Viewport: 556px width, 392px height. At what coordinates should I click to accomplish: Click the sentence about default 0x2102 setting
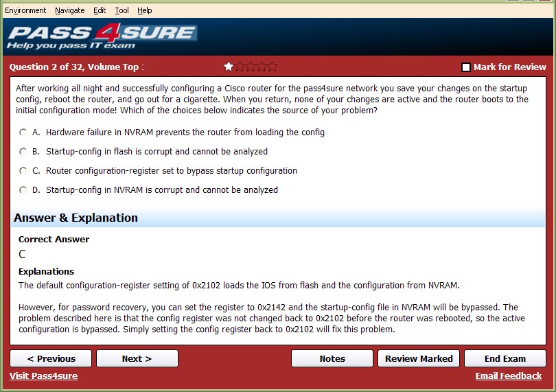coord(239,286)
